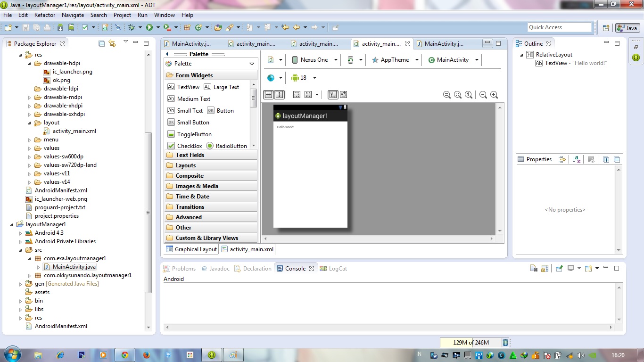644x362 pixels.
Task: Expand the Android 4.3 library node
Action: (x=20, y=233)
